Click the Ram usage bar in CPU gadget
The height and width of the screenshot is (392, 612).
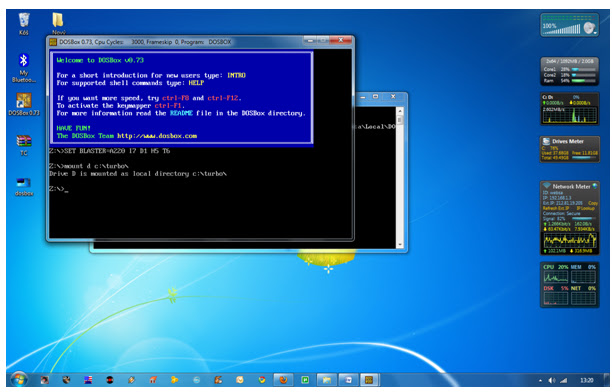584,81
